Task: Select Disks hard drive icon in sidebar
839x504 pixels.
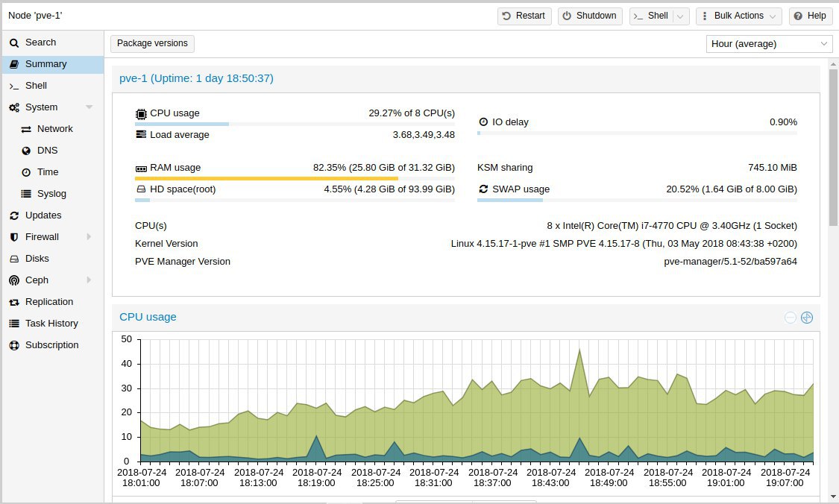Action: click(14, 259)
